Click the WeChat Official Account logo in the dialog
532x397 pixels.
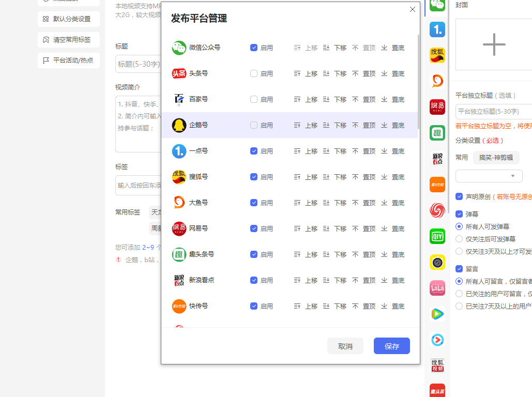tap(179, 48)
